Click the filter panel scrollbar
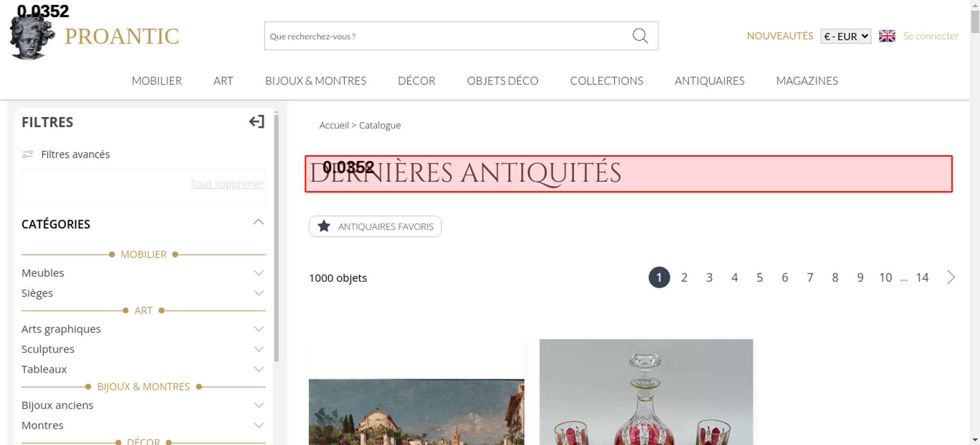Screen dimensions: 980x445 276,235
